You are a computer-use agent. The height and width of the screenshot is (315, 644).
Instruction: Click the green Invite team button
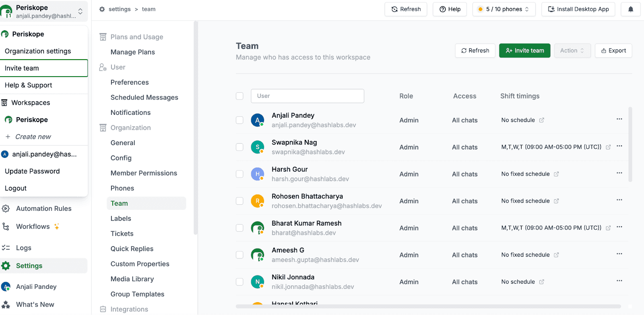524,50
